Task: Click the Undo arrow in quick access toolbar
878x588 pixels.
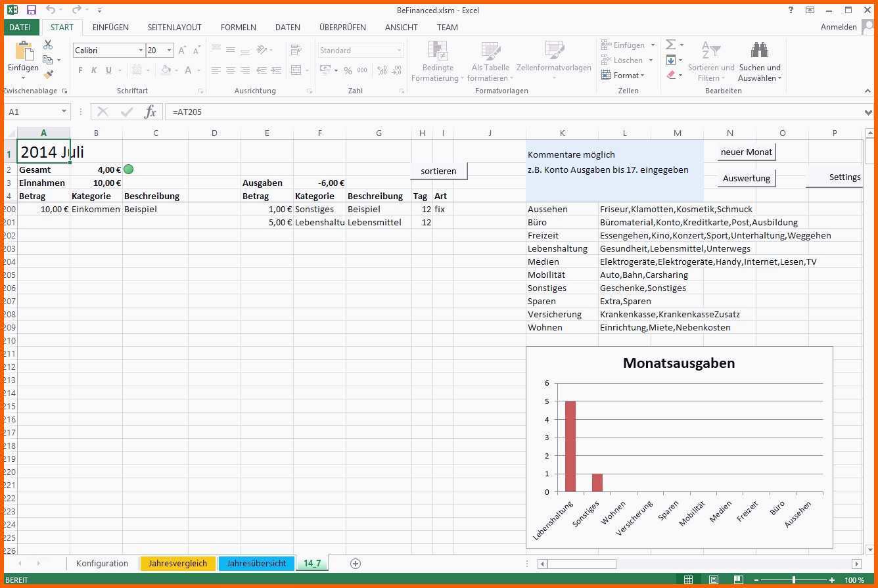Action: pyautogui.click(x=51, y=10)
